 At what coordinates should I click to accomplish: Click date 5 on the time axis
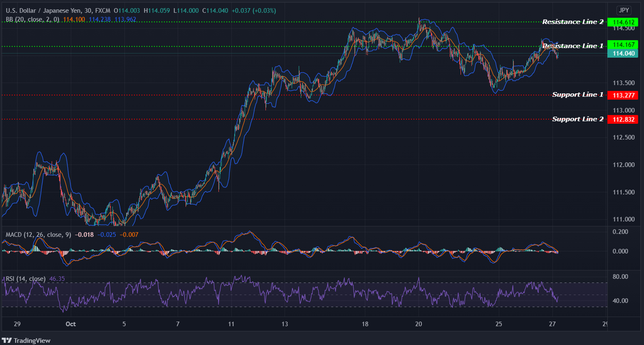(x=124, y=324)
